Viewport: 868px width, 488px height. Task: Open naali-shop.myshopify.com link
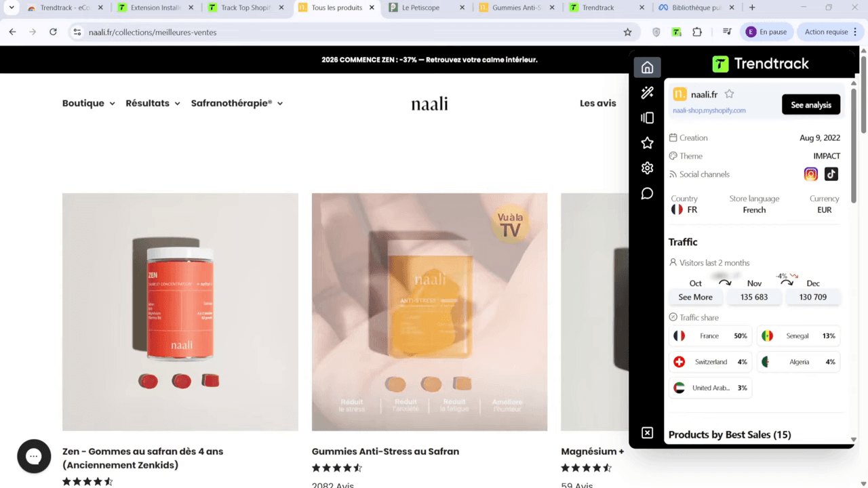pos(709,110)
